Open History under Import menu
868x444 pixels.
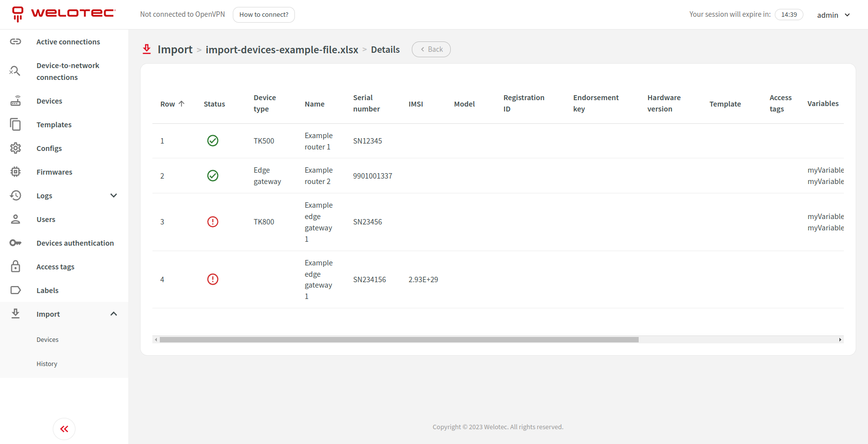click(x=47, y=364)
